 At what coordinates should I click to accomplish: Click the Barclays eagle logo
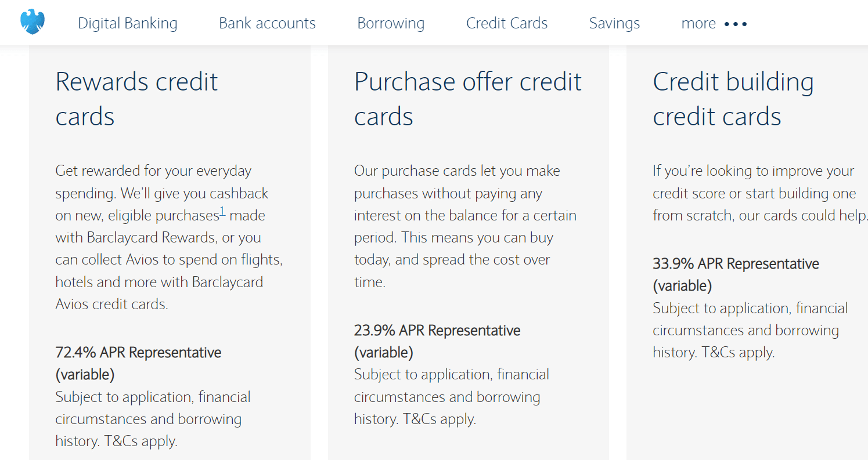(33, 23)
